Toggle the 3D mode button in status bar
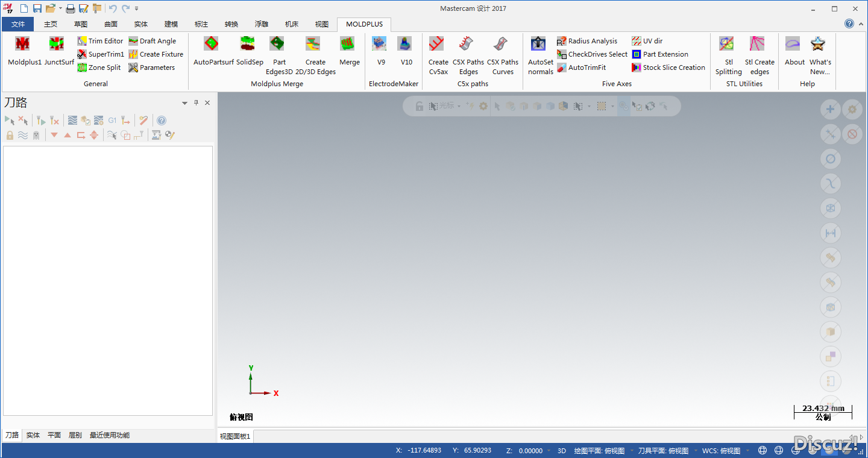 tap(562, 451)
